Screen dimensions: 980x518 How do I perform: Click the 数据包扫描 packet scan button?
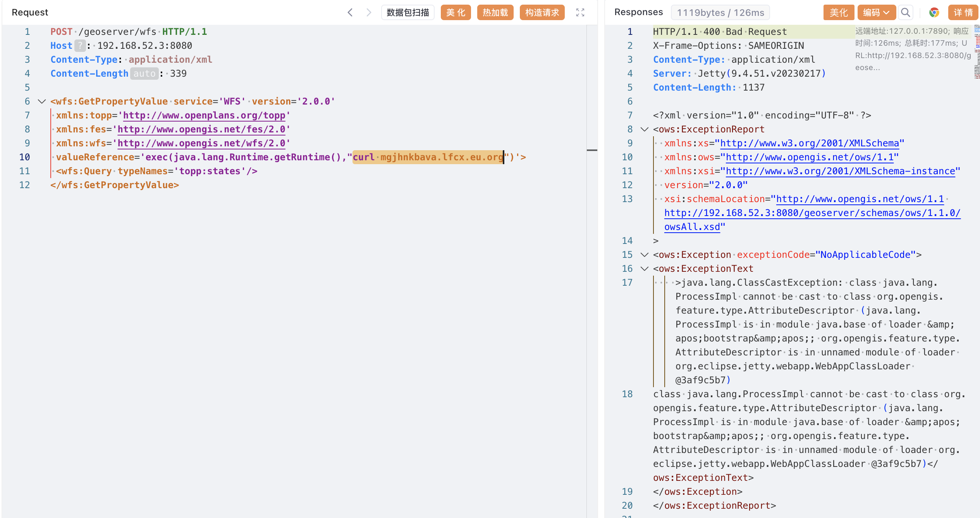tap(407, 12)
